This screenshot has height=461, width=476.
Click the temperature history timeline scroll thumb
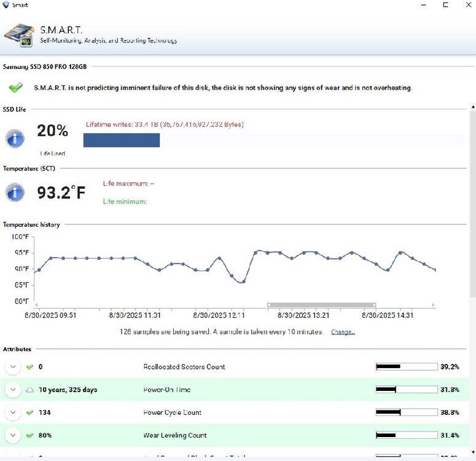321,305
